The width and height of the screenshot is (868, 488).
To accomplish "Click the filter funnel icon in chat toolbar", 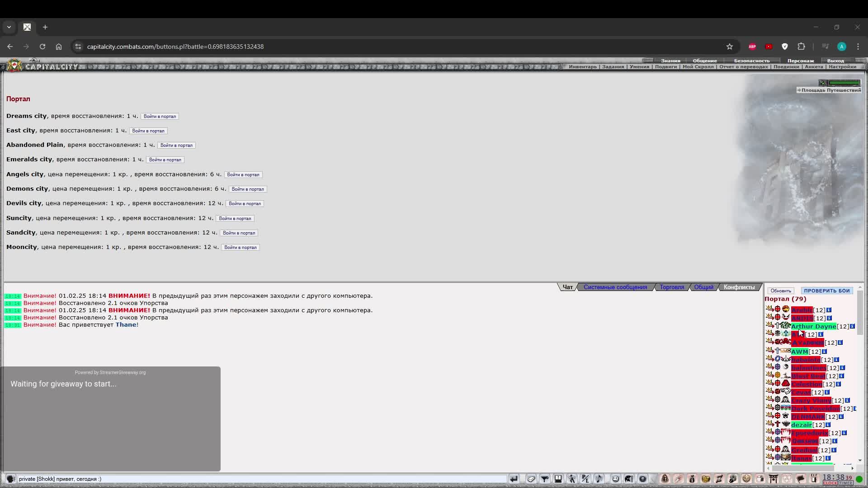I will [x=545, y=479].
